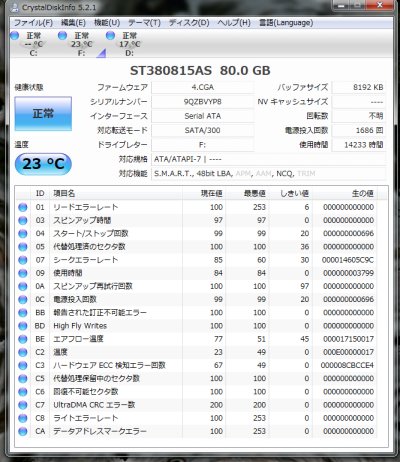400x462 pixels.
Task: Click status orb for row 04 スタート/ストップ回数
Action: [23, 234]
